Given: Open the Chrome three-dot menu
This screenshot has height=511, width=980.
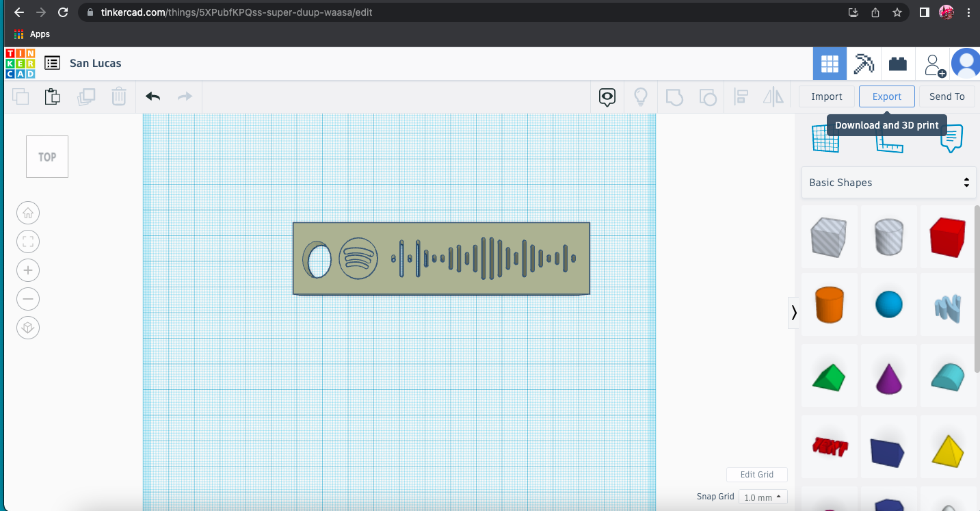Looking at the screenshot, I should 968,12.
